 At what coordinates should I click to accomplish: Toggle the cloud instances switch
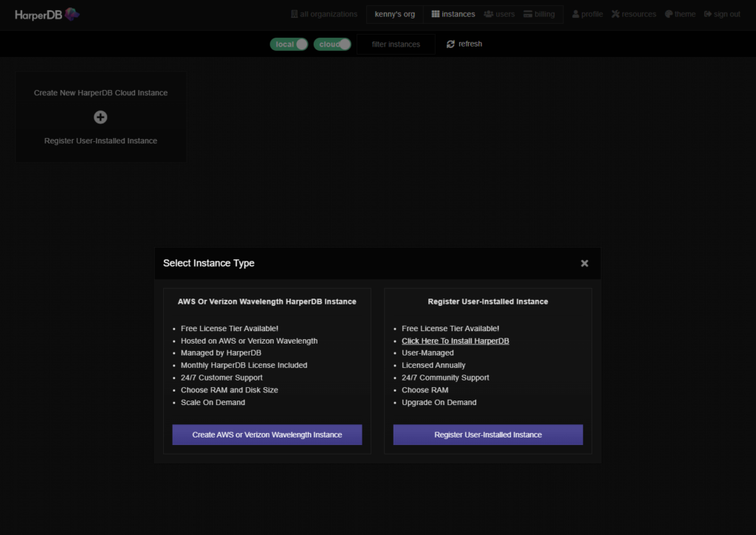pyautogui.click(x=332, y=44)
